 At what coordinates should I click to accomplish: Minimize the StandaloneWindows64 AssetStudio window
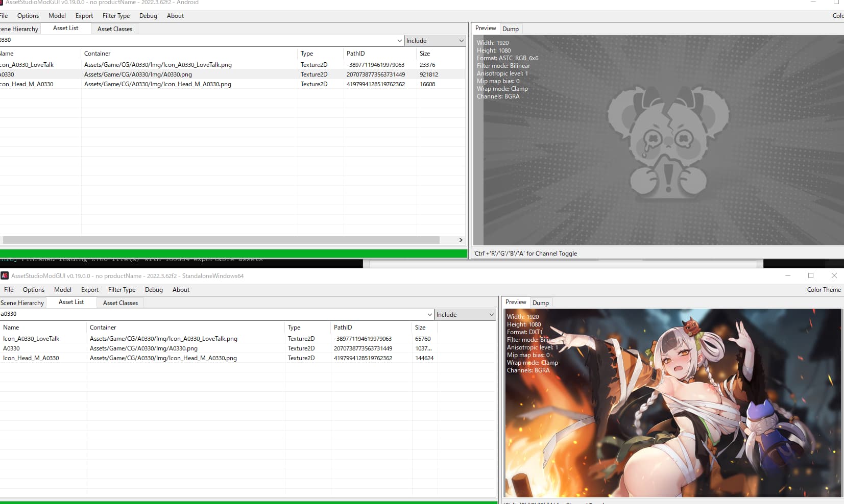coord(788,275)
